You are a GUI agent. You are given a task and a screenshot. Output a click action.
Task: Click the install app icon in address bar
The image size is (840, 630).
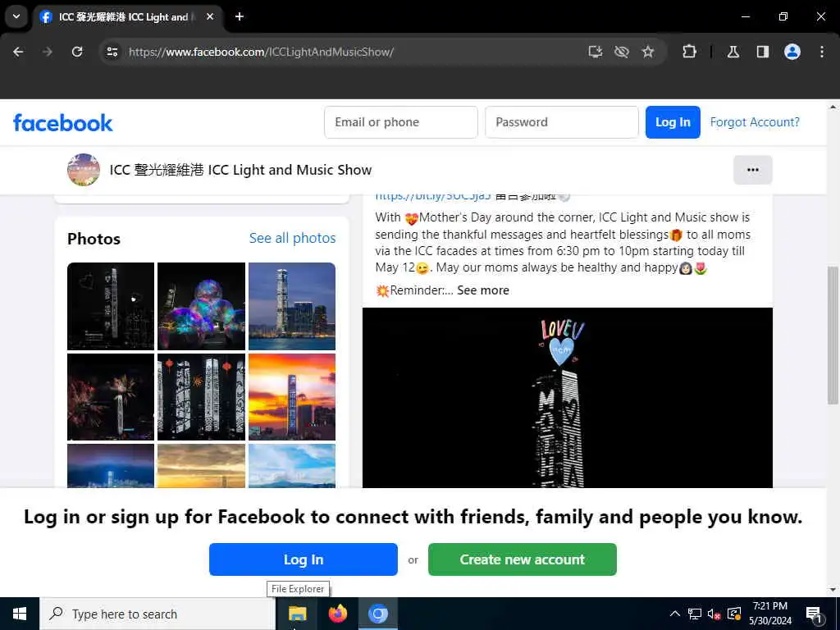pyautogui.click(x=596, y=52)
